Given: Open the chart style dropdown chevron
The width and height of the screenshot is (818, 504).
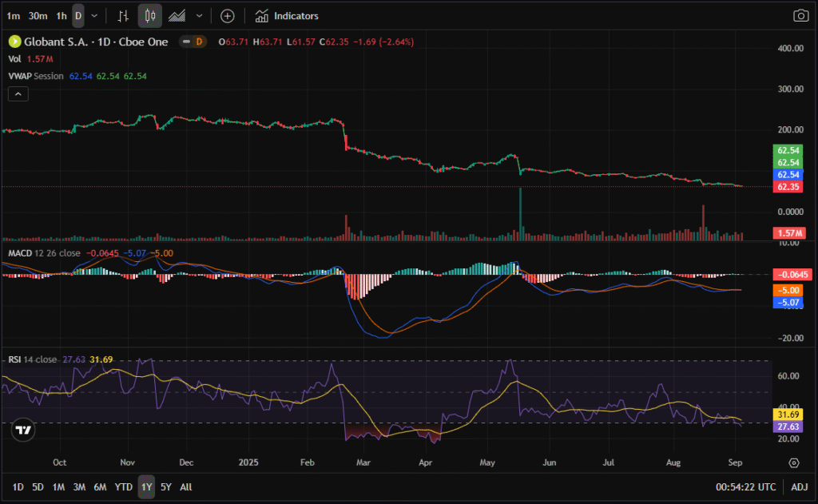Looking at the screenshot, I should [x=200, y=16].
